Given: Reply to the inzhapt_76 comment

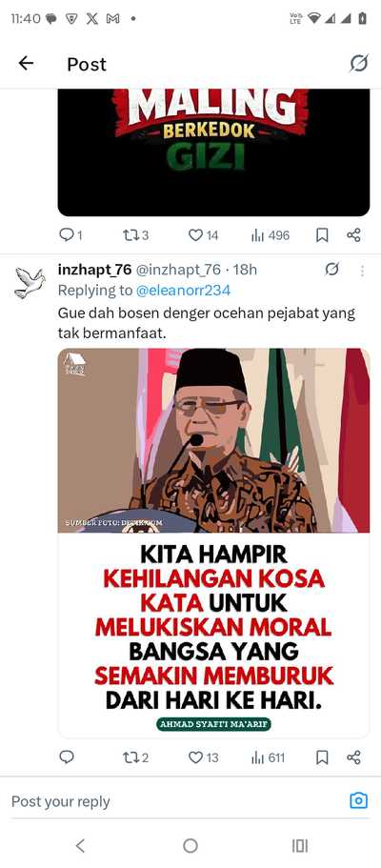Looking at the screenshot, I should pyautogui.click(x=67, y=757).
